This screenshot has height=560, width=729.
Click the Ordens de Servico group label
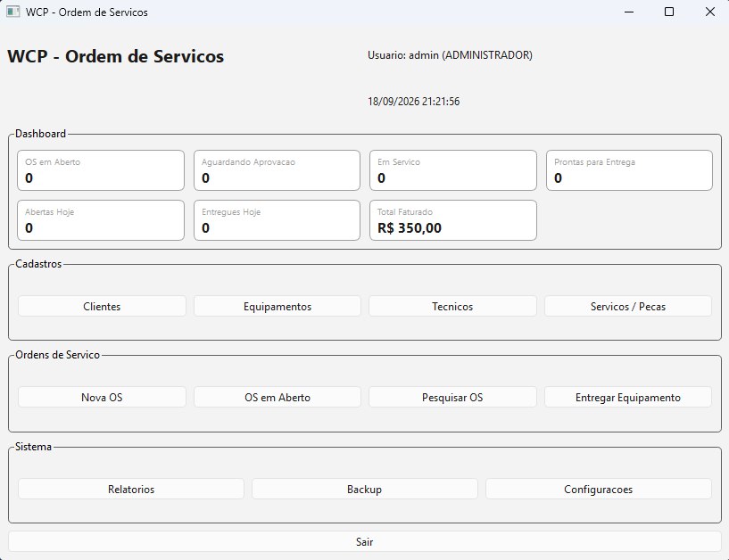coord(58,355)
